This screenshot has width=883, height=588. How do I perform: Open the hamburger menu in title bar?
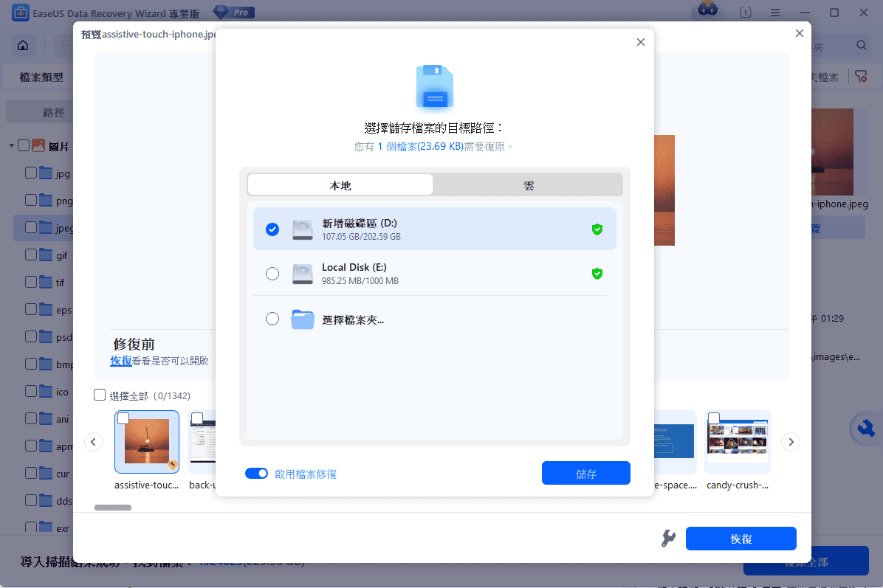point(775,13)
